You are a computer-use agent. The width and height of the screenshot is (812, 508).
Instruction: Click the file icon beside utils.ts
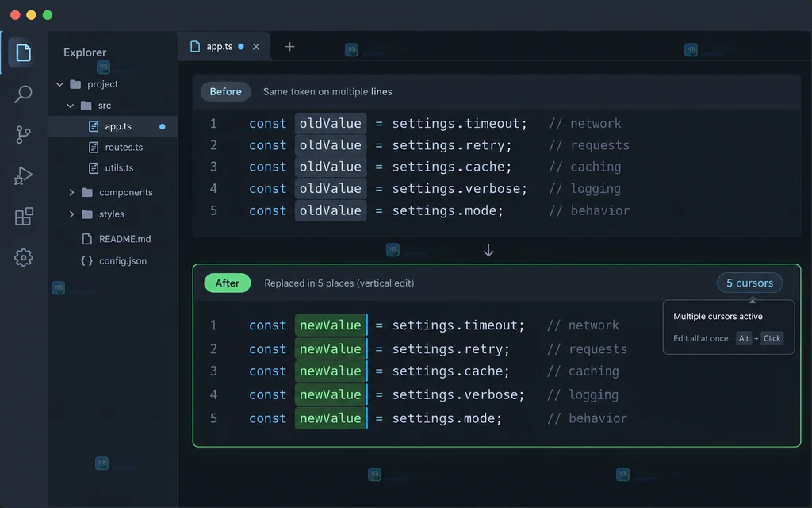94,168
